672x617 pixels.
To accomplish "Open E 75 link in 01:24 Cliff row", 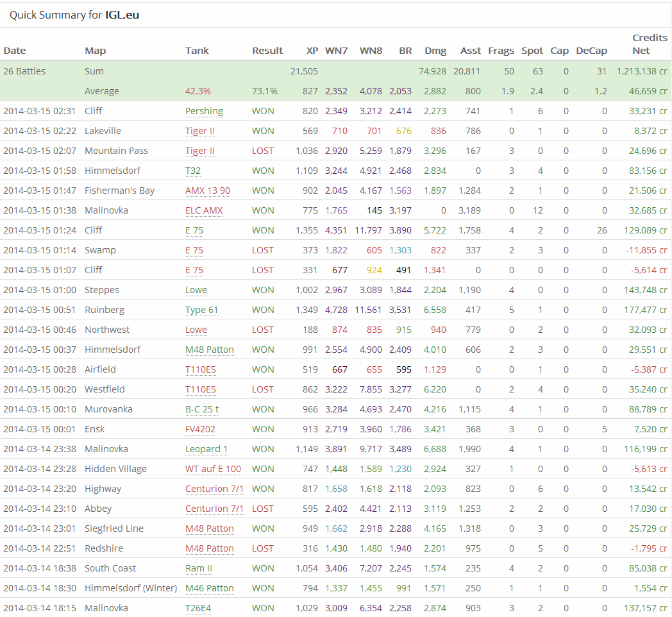I will point(194,230).
